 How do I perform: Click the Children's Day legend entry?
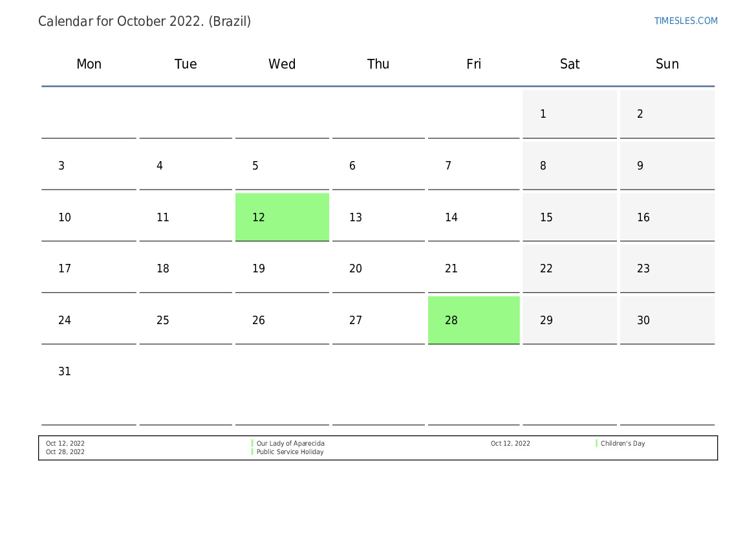point(622,443)
